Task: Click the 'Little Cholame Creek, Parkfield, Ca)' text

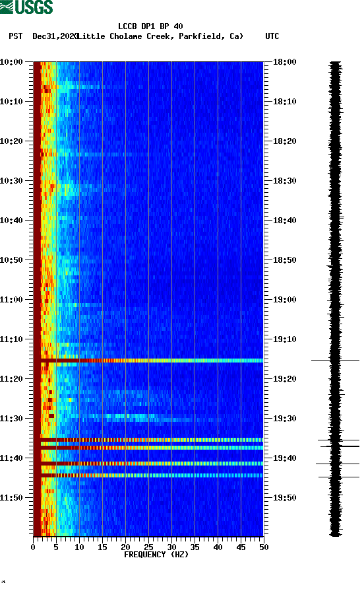Action: 160,36
